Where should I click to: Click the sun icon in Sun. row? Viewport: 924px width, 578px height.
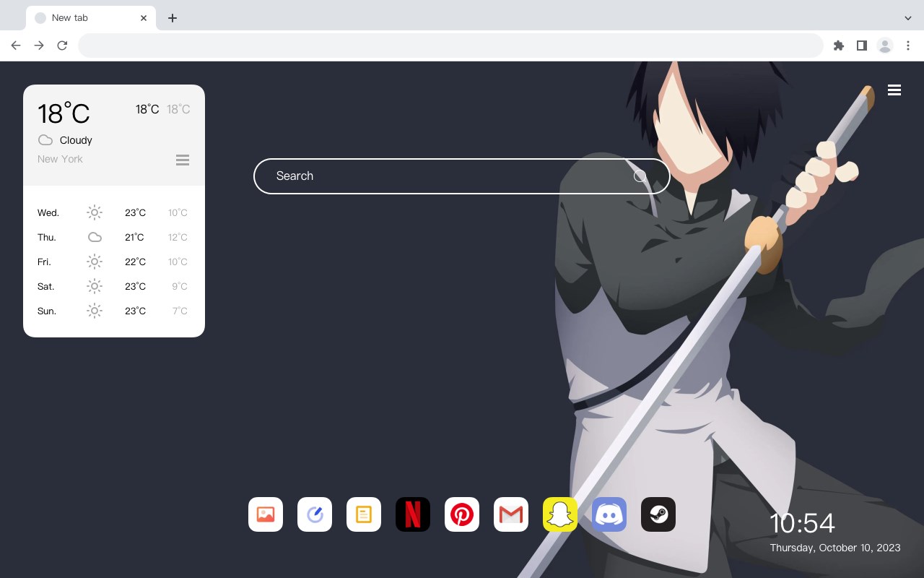click(x=95, y=311)
